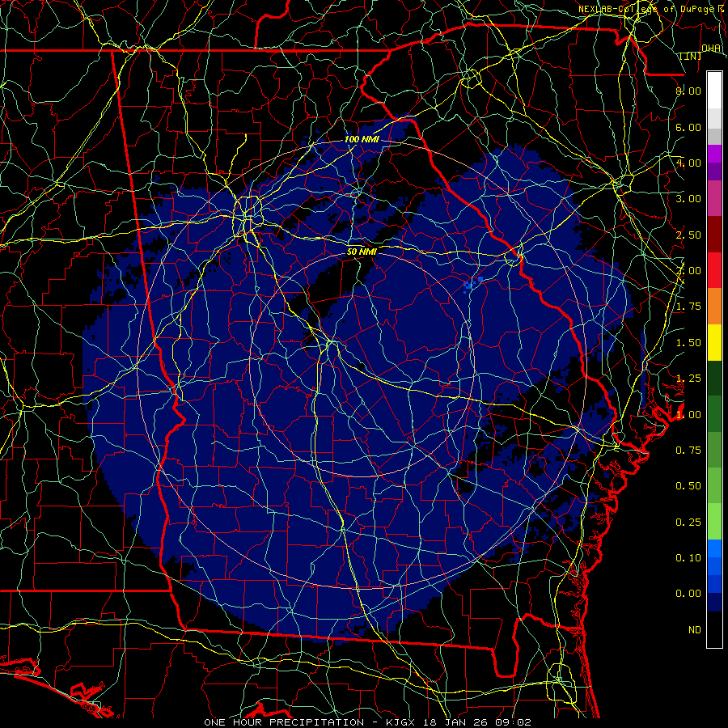This screenshot has width=728, height=728.
Task: Click the 1.50 legend value
Action: pos(688,343)
